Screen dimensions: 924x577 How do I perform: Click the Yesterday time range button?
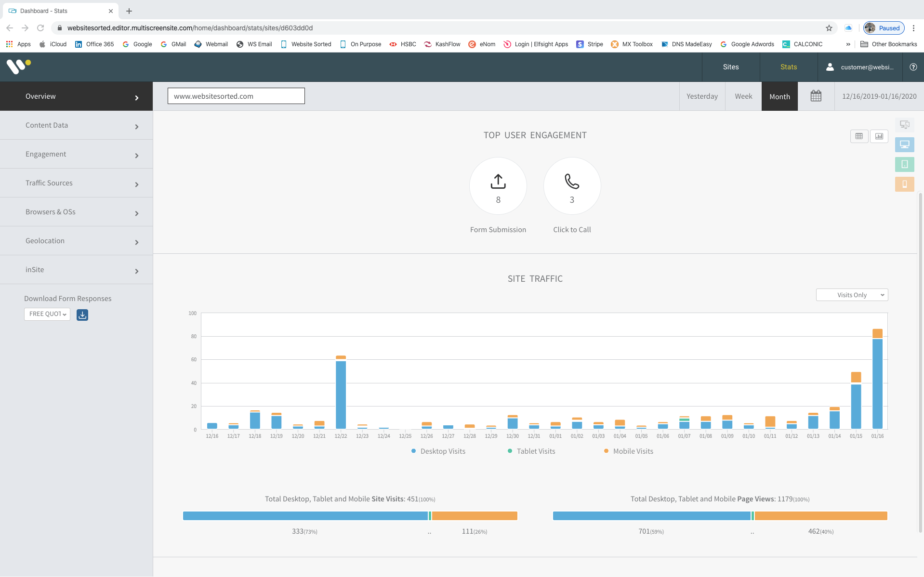(701, 96)
